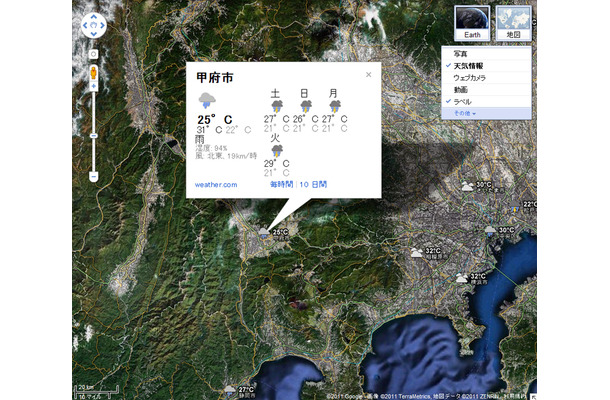610x400 pixels.
Task: Open the 10 日間 ten-day forecast link
Action: 313,184
